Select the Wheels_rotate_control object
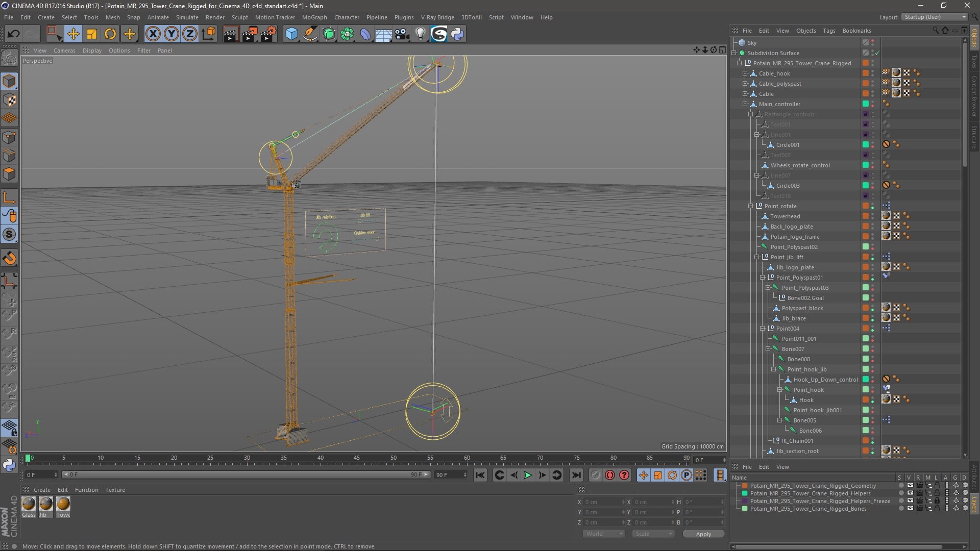The height and width of the screenshot is (551, 980). [800, 165]
